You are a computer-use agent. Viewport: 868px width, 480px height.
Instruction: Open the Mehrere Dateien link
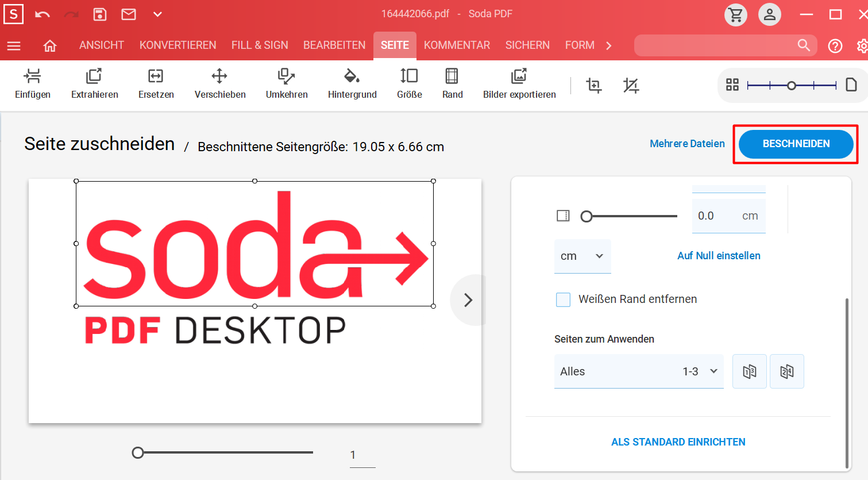687,144
